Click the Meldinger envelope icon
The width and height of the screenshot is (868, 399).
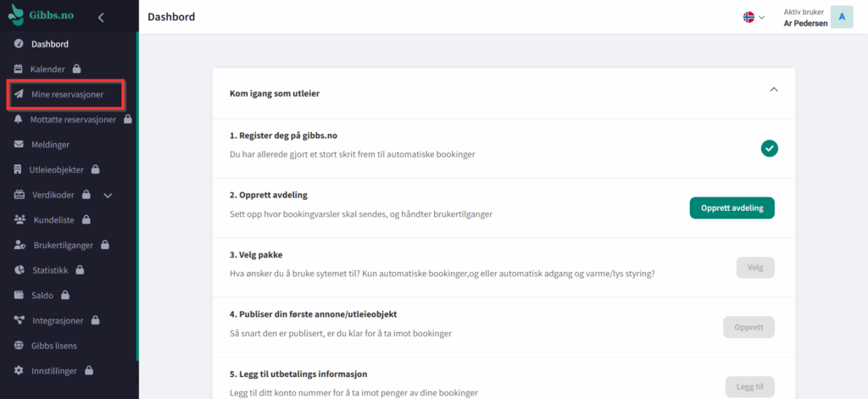pos(19,145)
